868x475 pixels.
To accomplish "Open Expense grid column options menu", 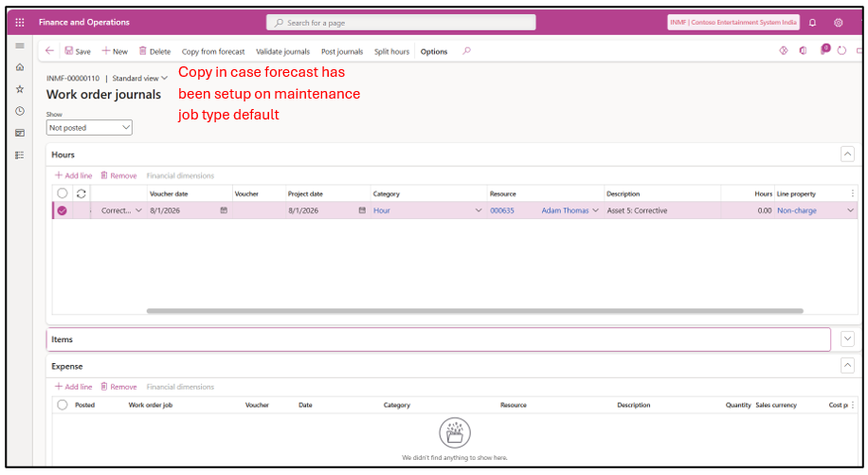I will click(x=853, y=405).
